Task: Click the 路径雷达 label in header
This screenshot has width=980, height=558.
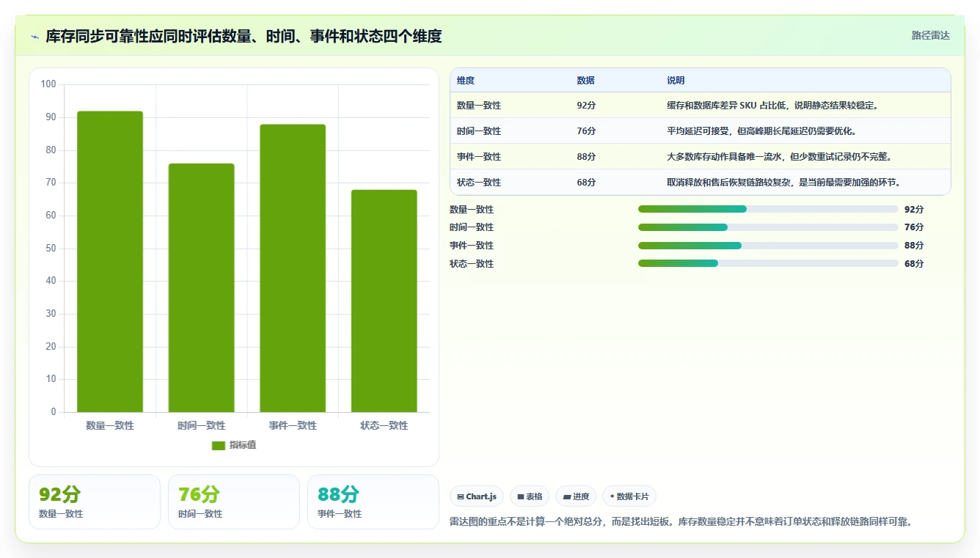Action: coord(931,35)
